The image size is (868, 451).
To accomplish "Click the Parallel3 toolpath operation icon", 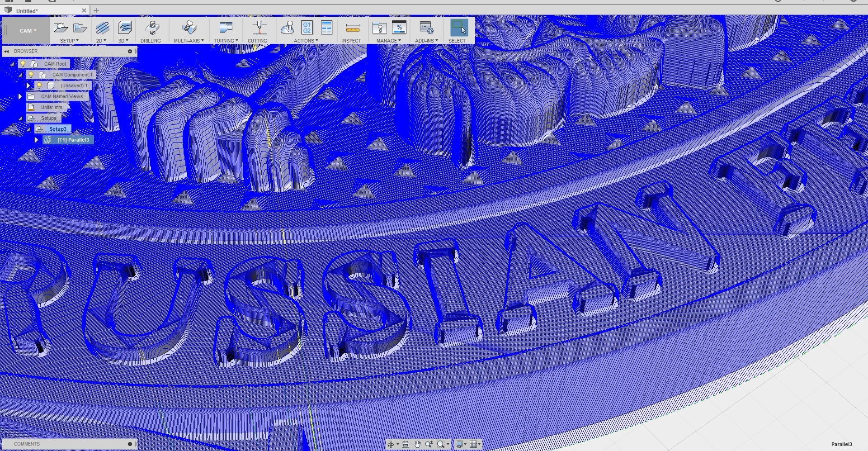I will 47,140.
